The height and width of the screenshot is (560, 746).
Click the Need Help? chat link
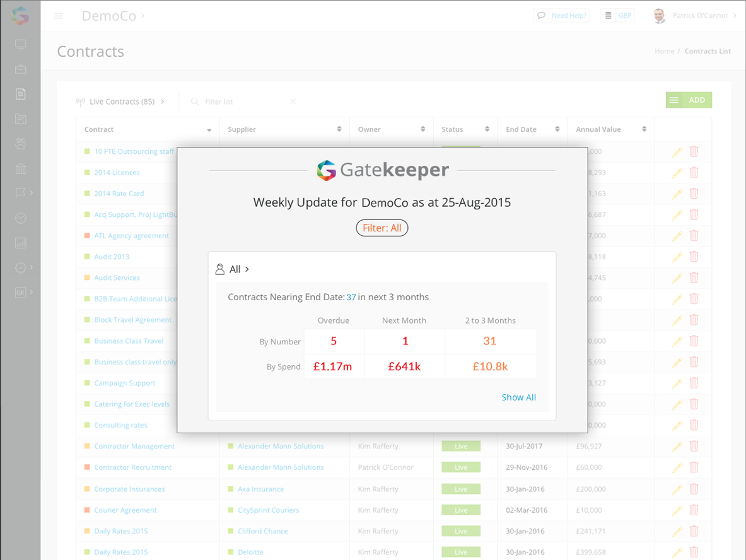click(561, 15)
